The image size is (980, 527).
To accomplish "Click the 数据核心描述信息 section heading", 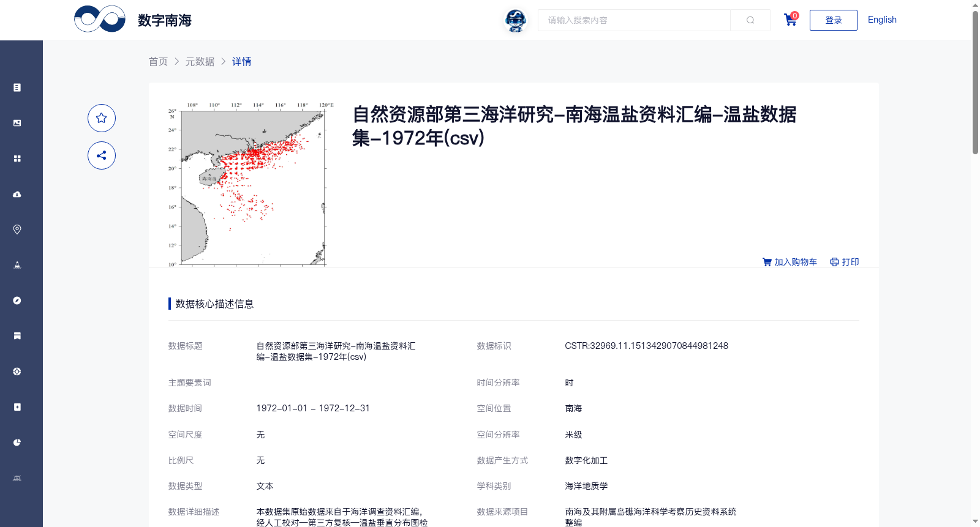I will point(214,304).
